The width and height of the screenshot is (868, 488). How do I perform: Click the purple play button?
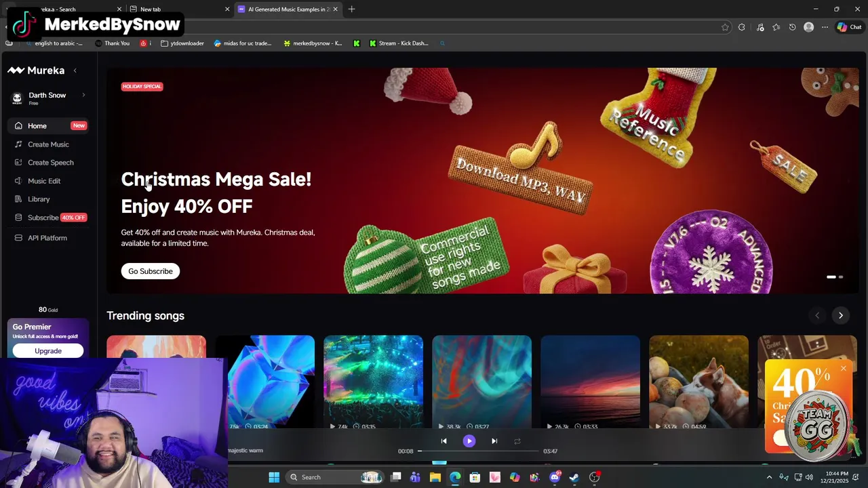pyautogui.click(x=469, y=441)
